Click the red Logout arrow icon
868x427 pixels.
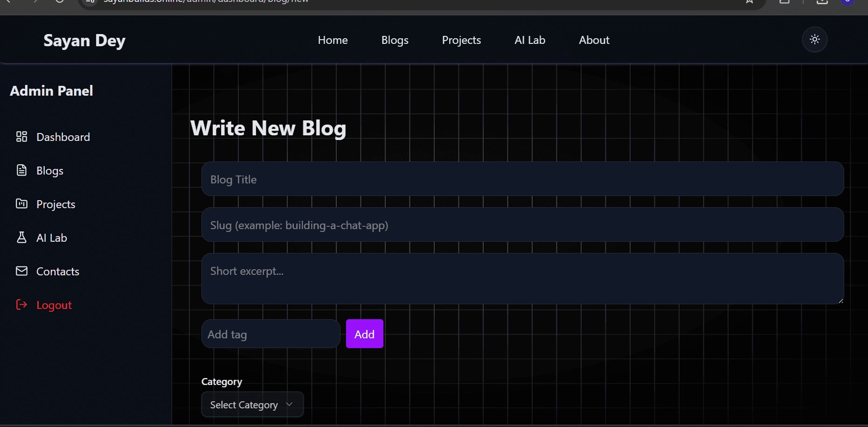(21, 305)
